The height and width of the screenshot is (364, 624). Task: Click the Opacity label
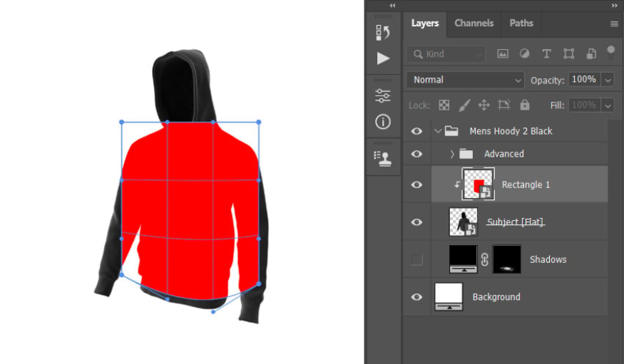click(x=547, y=80)
